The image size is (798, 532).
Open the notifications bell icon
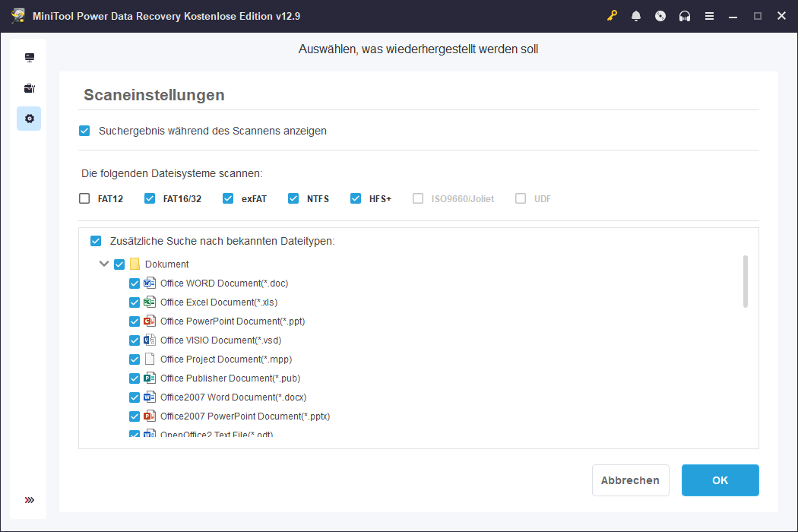pos(636,16)
